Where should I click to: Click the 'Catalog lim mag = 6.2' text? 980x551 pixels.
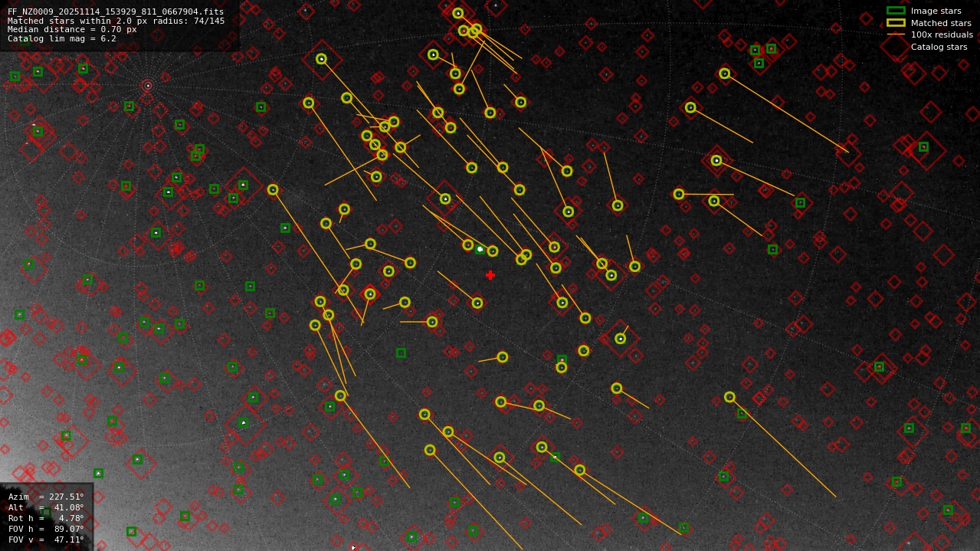62,38
